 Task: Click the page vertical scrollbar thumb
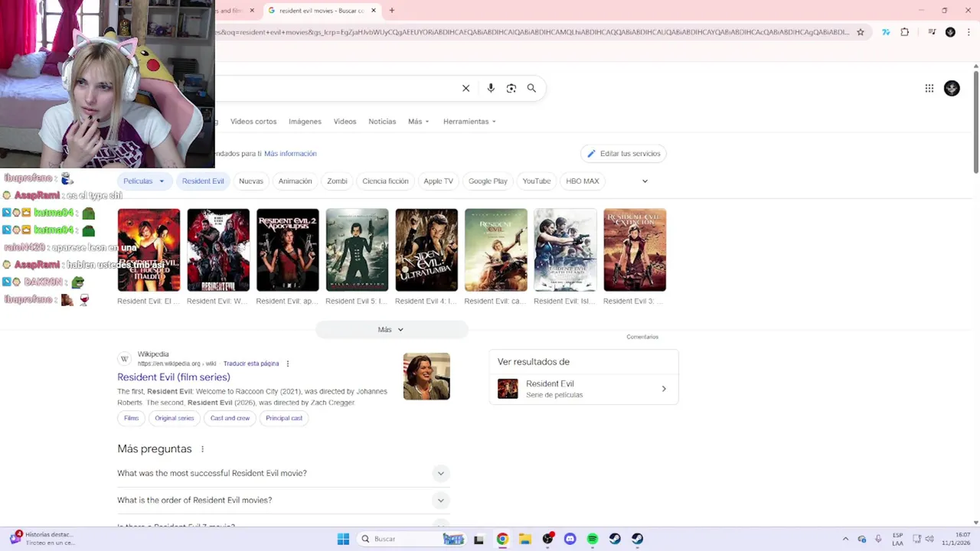point(976,121)
